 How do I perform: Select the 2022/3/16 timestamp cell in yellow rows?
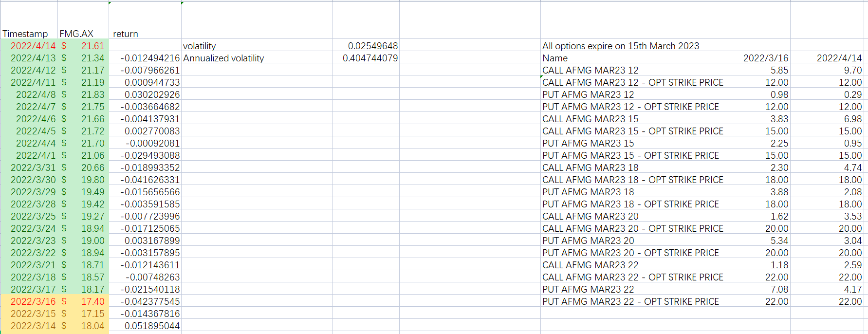(29, 301)
